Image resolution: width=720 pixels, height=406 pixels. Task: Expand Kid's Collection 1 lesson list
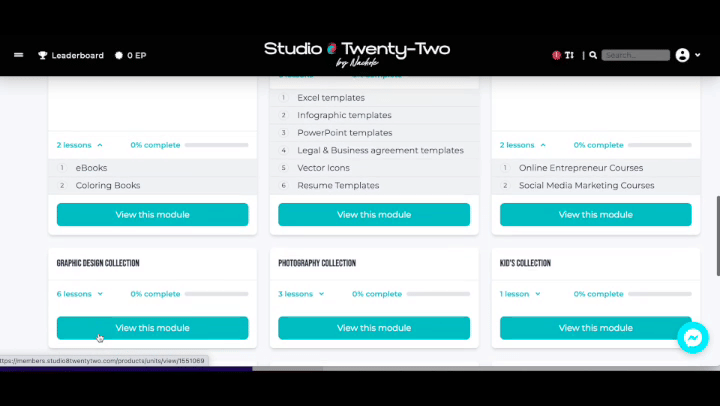[521, 294]
